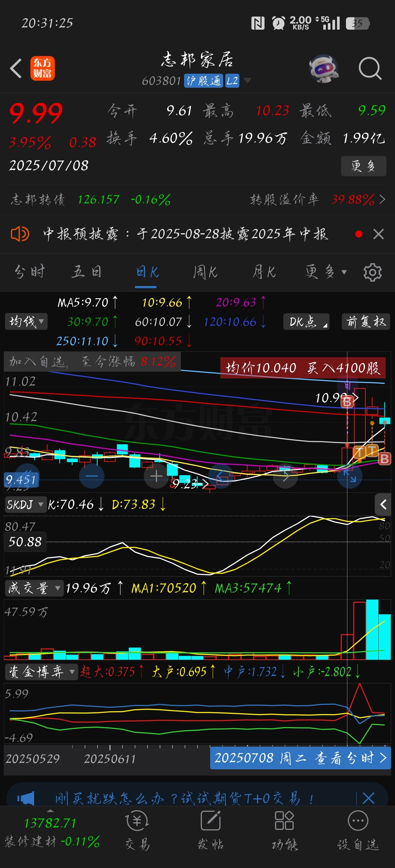Tap 250:11.10 moving average value
395x868 pixels.
click(x=87, y=341)
